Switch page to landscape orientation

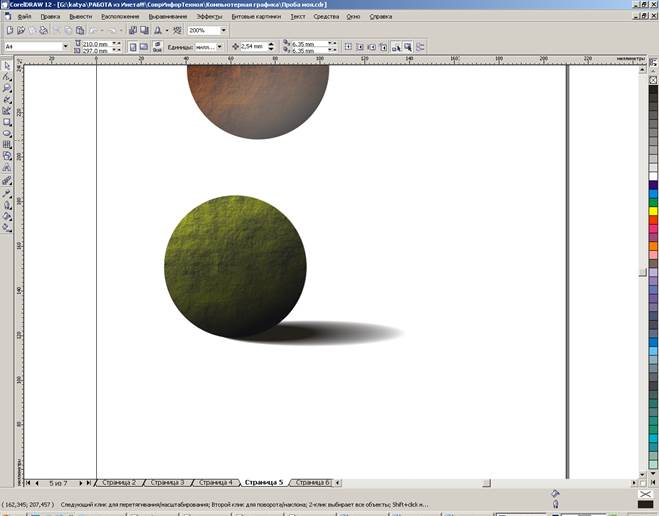144,47
